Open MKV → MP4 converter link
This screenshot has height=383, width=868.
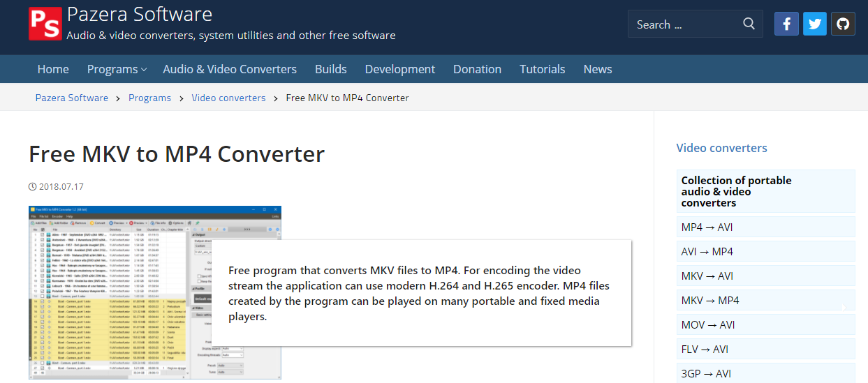[x=765, y=300]
